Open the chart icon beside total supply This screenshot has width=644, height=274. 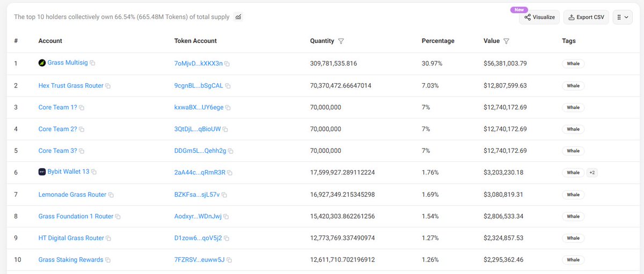(x=238, y=17)
